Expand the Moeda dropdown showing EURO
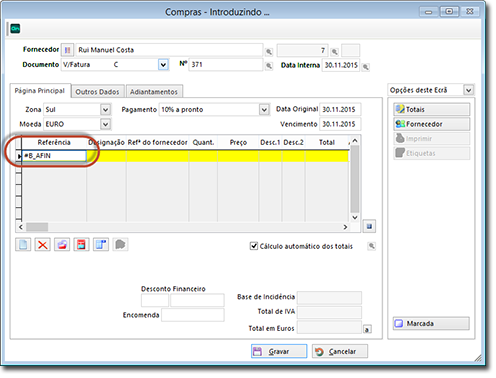Viewport: 496px width, 378px height. pyautogui.click(x=105, y=124)
